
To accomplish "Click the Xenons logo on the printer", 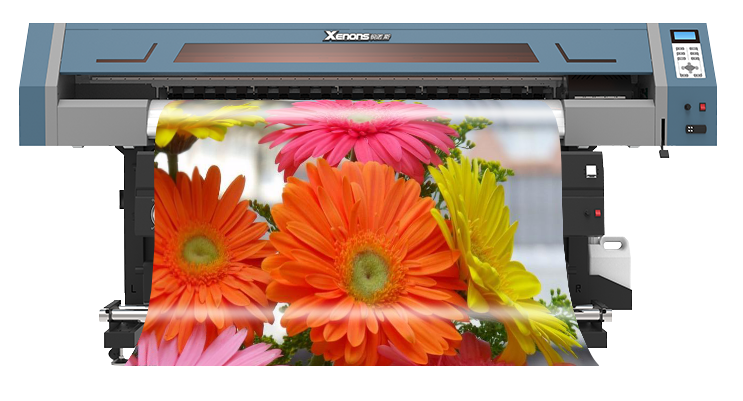I will click(357, 36).
